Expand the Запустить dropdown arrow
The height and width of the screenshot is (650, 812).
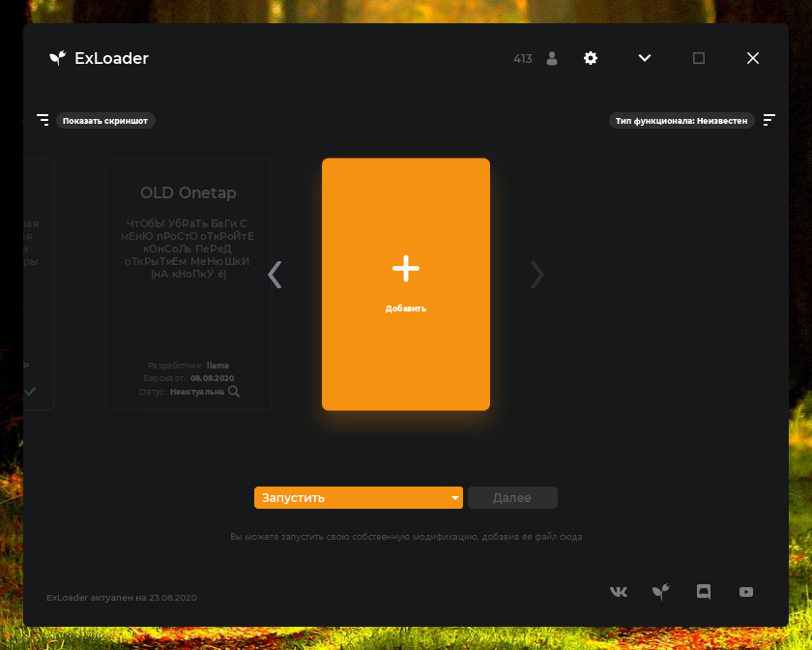(454, 498)
